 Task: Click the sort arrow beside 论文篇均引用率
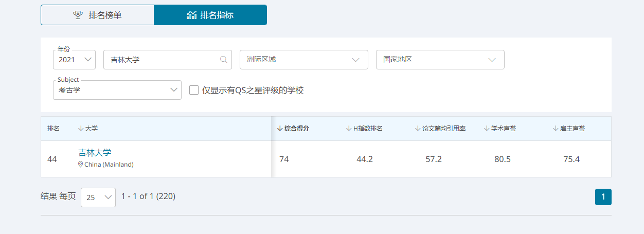418,129
